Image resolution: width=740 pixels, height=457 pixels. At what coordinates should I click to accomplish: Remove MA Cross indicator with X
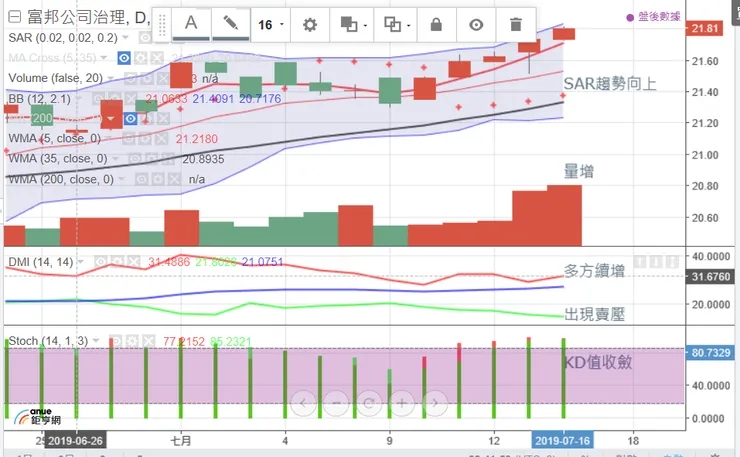[157, 58]
